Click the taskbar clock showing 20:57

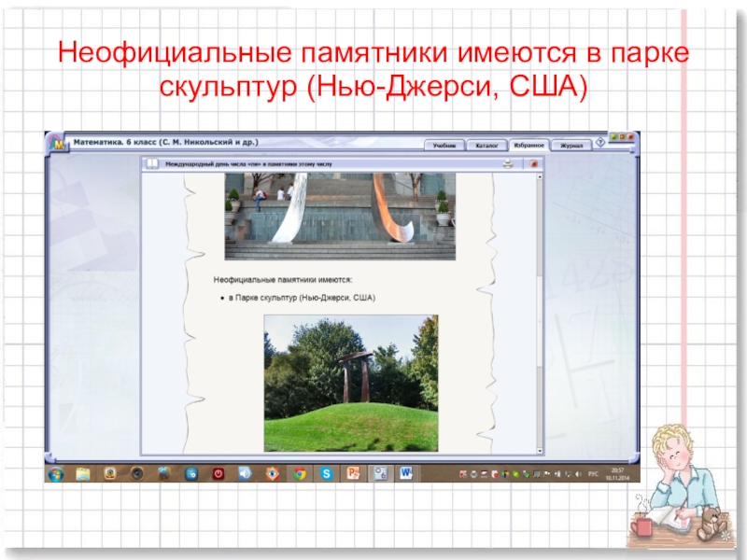(x=617, y=474)
